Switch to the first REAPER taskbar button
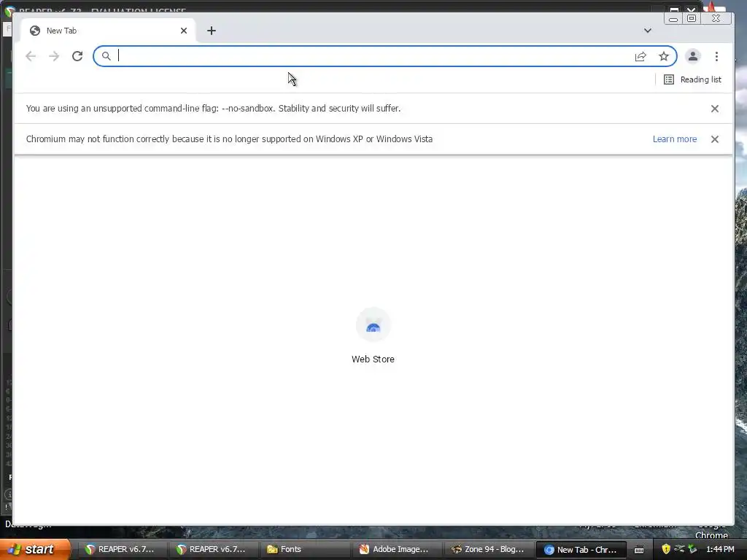The width and height of the screenshot is (747, 560). coord(121,549)
